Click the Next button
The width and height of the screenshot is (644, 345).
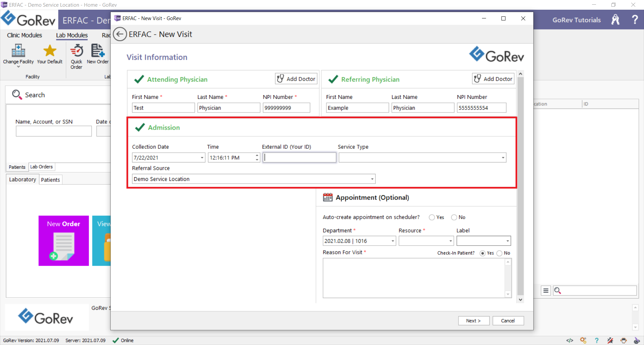pos(474,321)
